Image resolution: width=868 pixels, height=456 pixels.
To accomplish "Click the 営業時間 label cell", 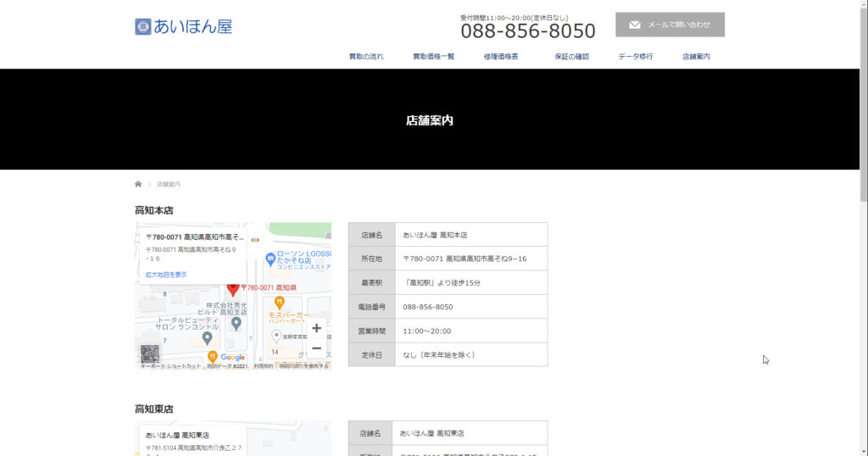I will (372, 331).
